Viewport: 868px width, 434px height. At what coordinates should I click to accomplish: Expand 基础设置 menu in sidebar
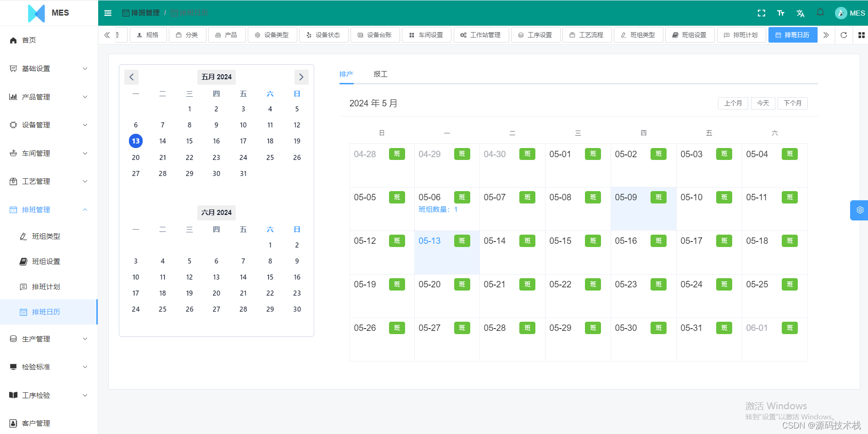tap(49, 69)
